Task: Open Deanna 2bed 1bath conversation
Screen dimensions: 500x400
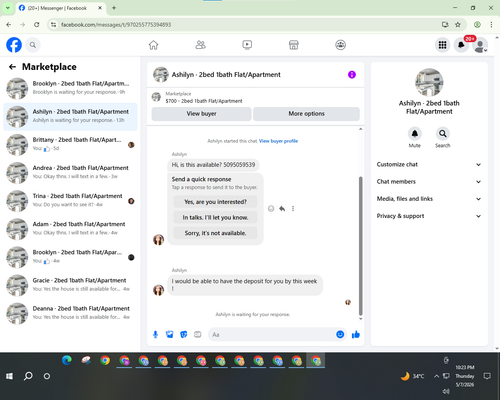Action: [x=70, y=314]
